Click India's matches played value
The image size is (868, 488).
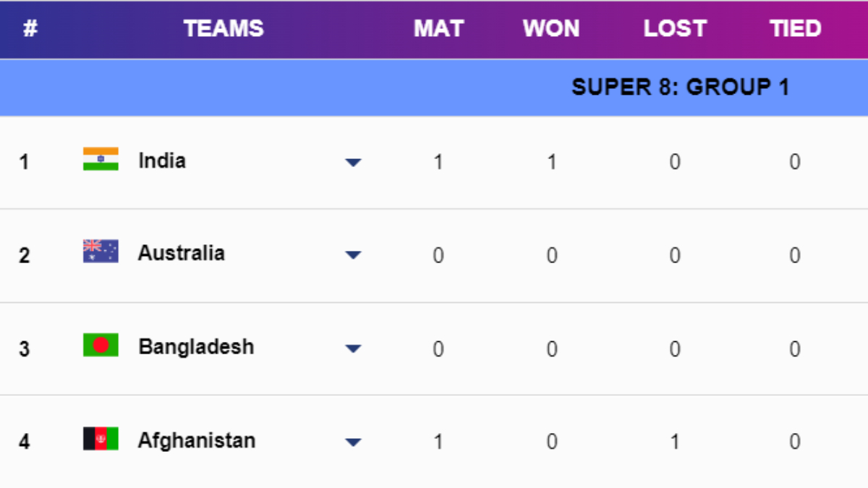pos(438,162)
